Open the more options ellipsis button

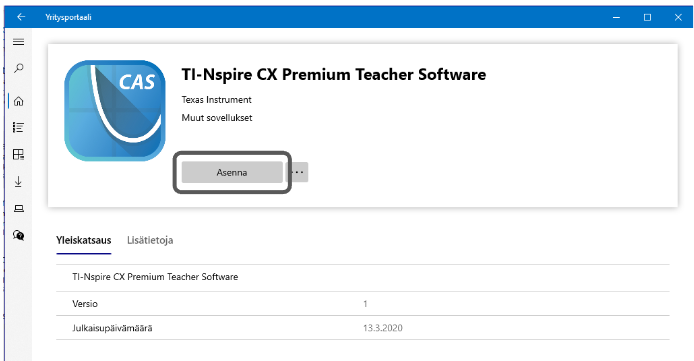point(297,173)
